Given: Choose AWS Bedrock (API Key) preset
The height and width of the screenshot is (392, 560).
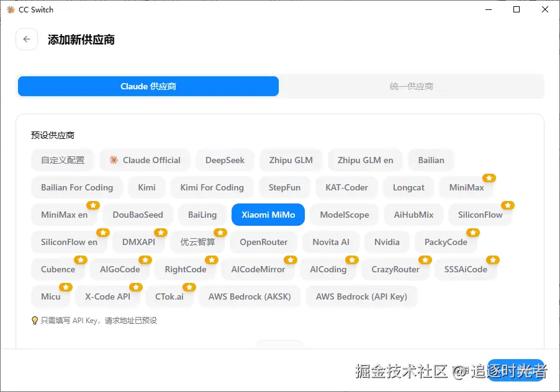Looking at the screenshot, I should (361, 296).
